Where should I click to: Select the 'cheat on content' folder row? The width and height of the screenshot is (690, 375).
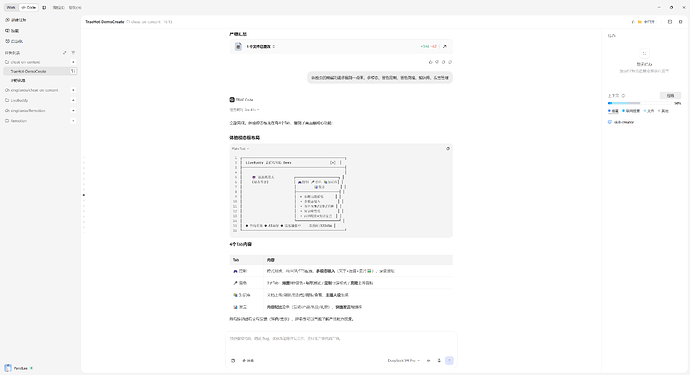[x=40, y=62]
